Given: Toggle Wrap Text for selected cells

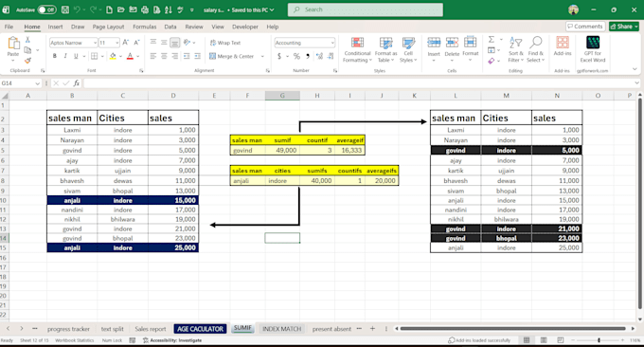Looking at the screenshot, I should pos(225,43).
